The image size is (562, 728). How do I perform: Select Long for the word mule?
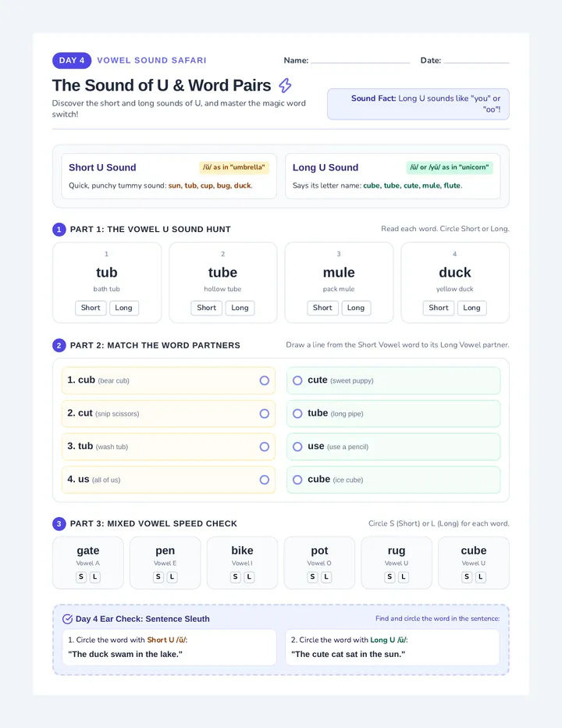pyautogui.click(x=356, y=308)
